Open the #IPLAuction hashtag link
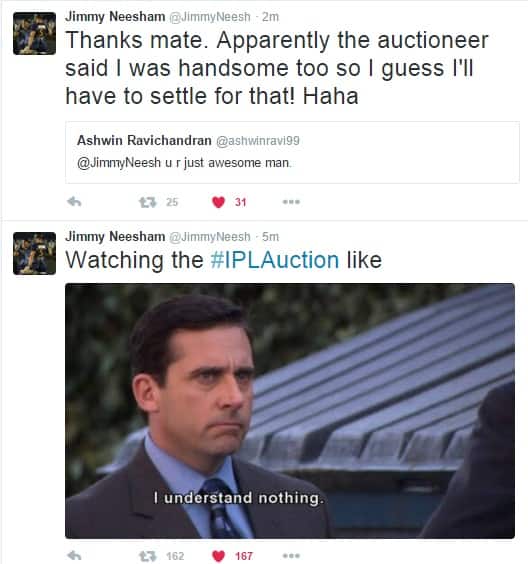Viewport: 528px width, 564px height. 274,260
